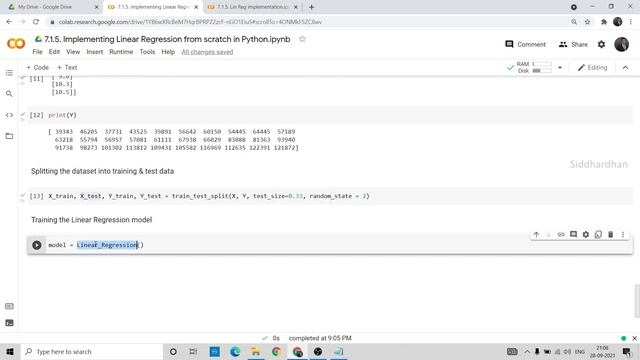Open Colab settings gear in header

pos(602,44)
